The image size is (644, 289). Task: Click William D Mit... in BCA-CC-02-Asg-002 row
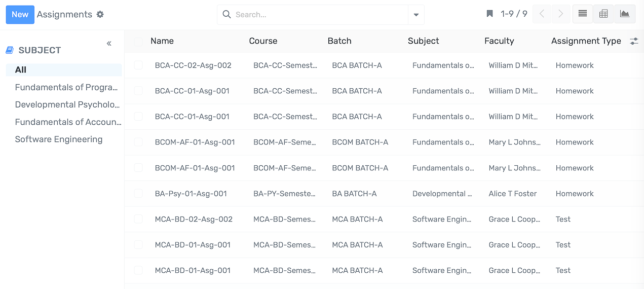(x=513, y=65)
